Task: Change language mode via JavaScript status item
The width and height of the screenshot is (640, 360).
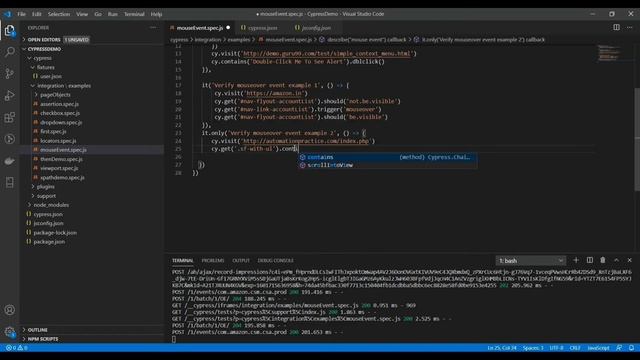Action: coord(598,348)
